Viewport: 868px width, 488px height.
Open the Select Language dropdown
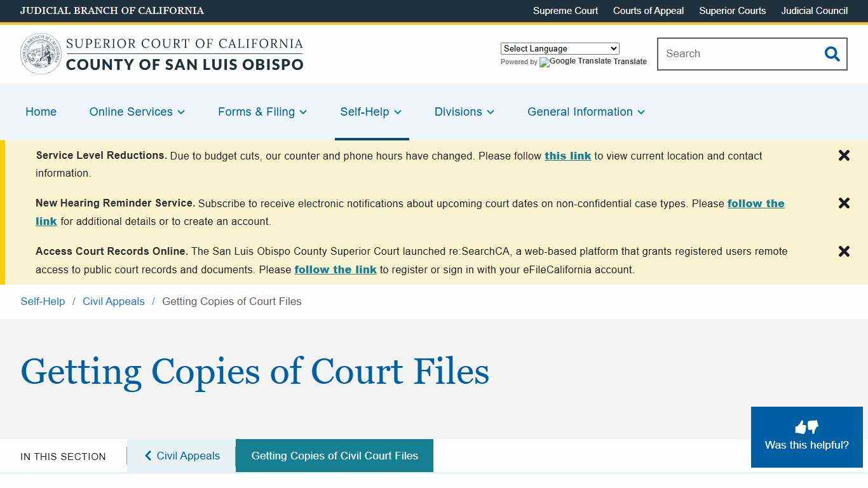pos(559,48)
